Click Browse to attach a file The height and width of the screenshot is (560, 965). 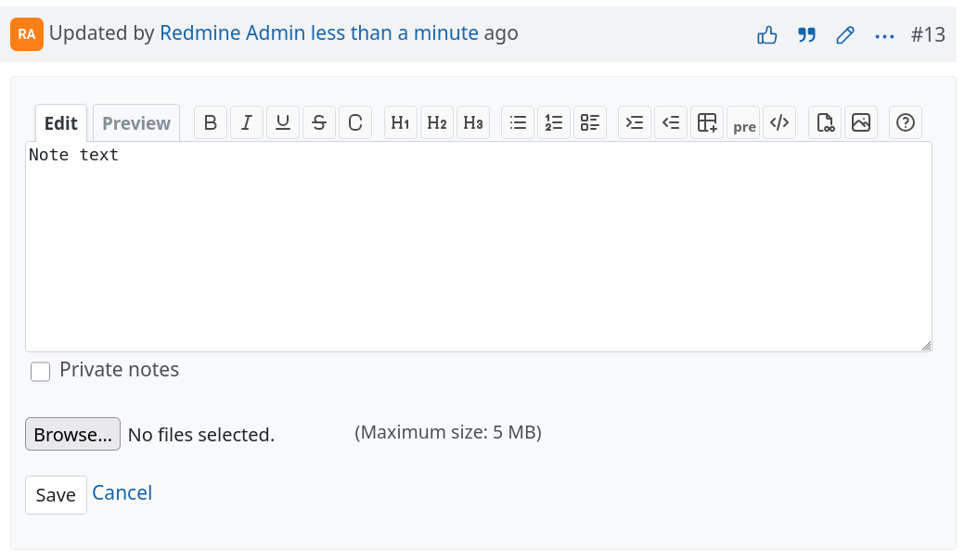pos(72,434)
